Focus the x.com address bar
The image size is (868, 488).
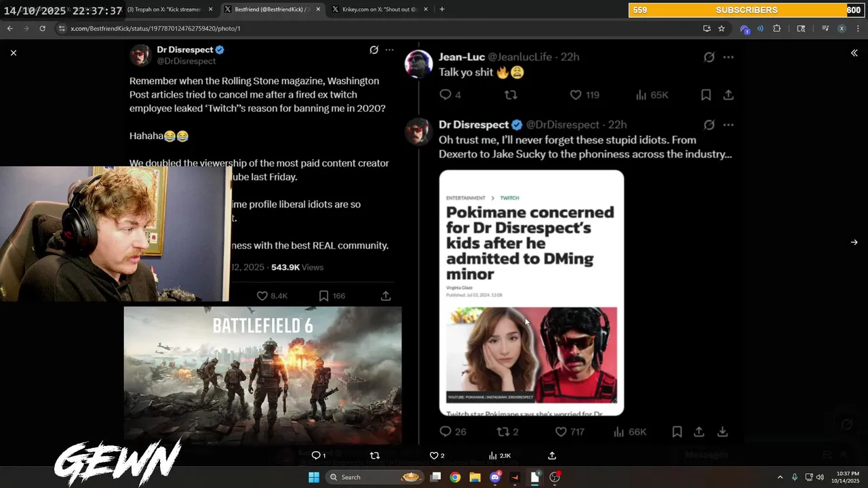380,28
